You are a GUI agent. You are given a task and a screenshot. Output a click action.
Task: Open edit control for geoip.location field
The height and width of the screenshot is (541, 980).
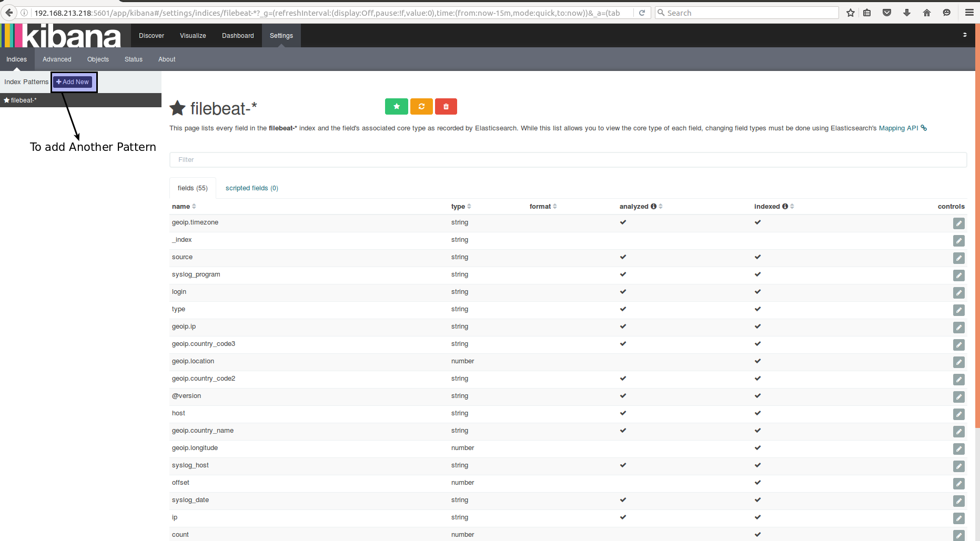[958, 362]
